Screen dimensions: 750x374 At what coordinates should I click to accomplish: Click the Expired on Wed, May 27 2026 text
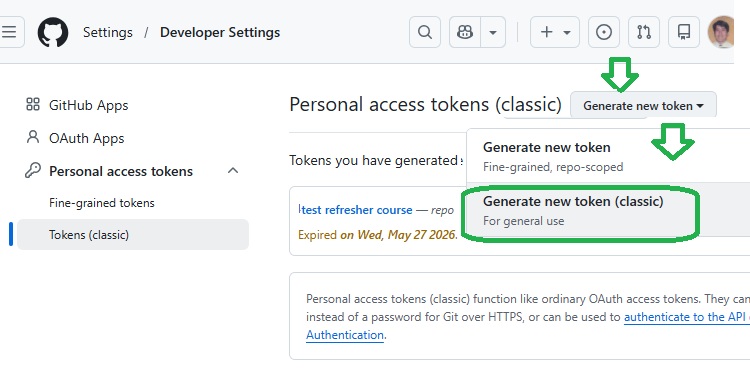(x=378, y=235)
